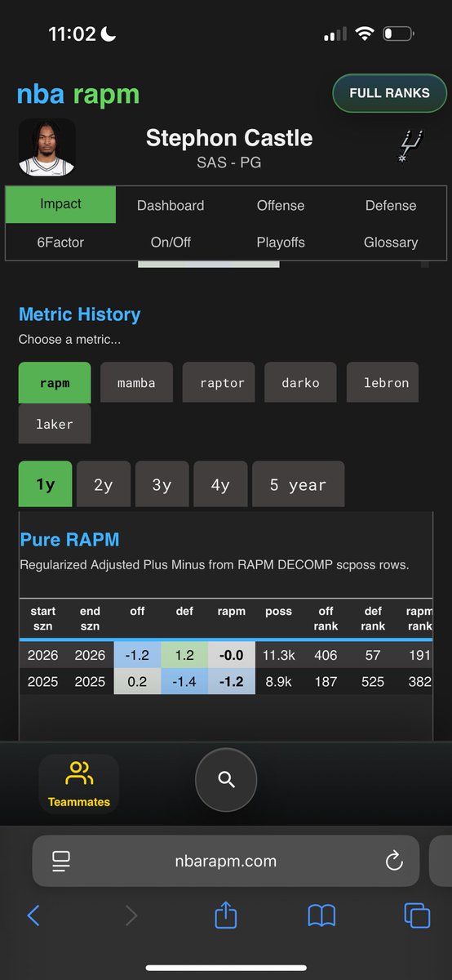The width and height of the screenshot is (452, 980).
Task: Click the 'SAS - PG' subtitle
Action: click(229, 162)
